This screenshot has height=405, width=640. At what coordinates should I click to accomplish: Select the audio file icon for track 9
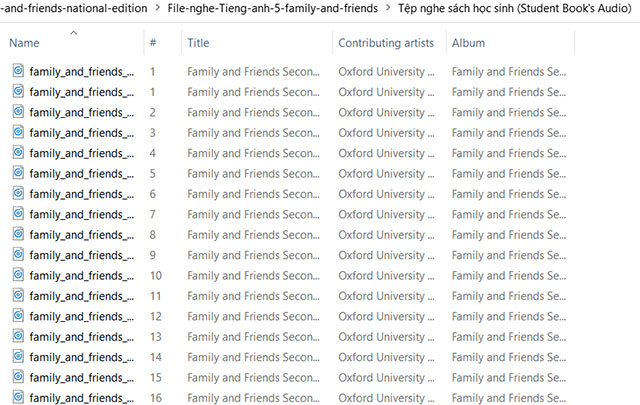[19, 255]
